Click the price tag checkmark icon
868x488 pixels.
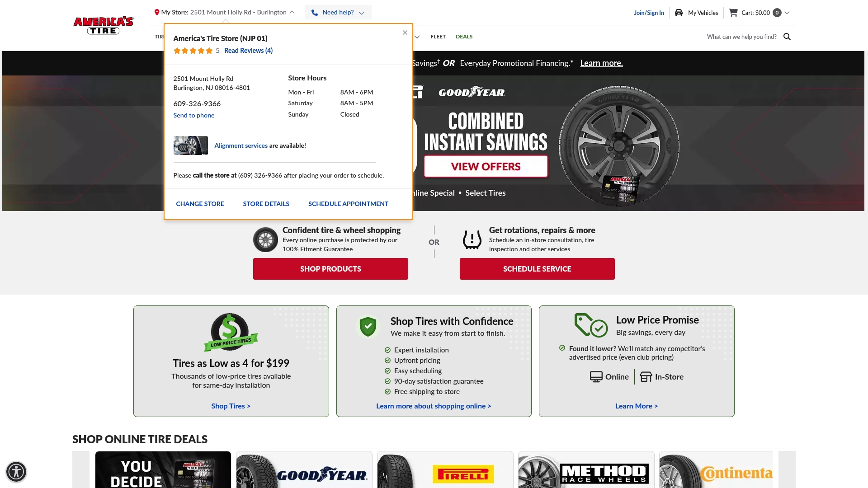[x=591, y=325]
